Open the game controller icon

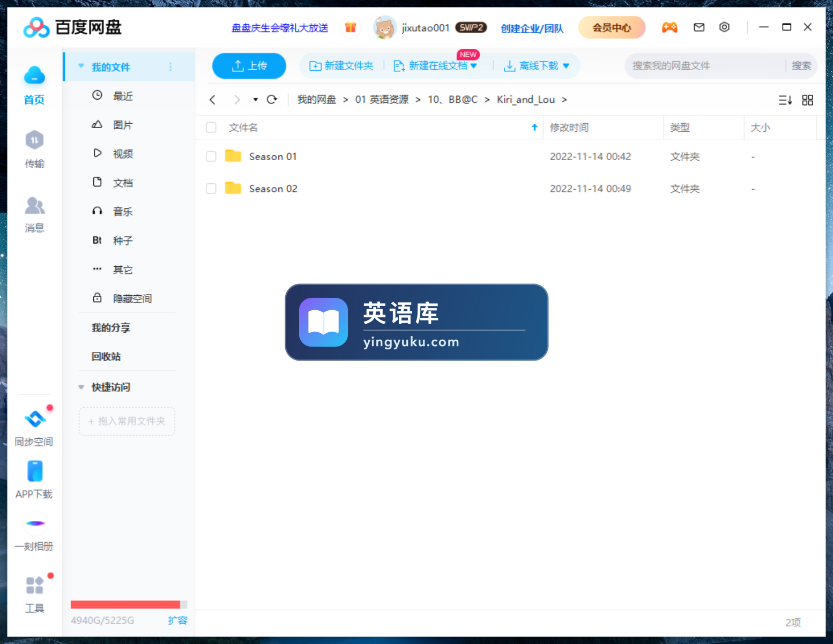670,27
